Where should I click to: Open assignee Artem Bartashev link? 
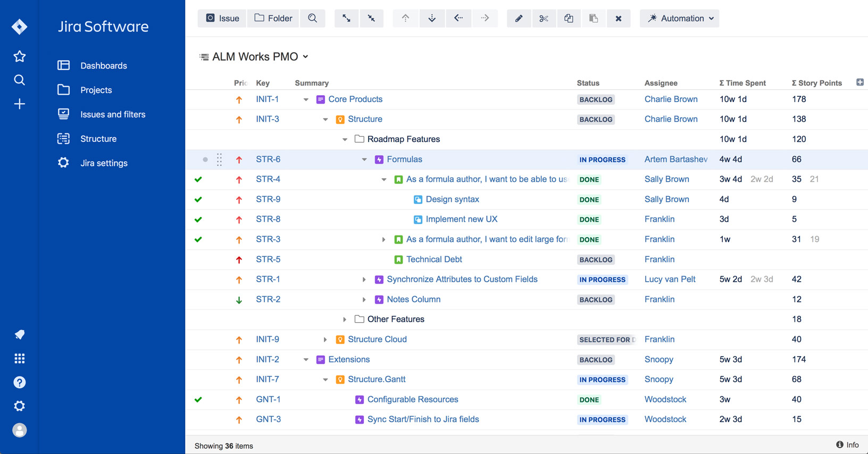click(676, 159)
